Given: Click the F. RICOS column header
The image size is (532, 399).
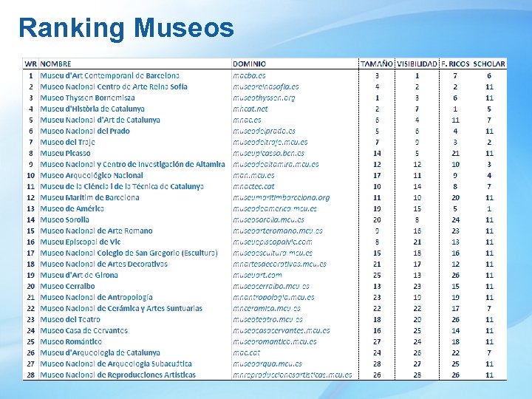Looking at the screenshot, I should [x=455, y=64].
